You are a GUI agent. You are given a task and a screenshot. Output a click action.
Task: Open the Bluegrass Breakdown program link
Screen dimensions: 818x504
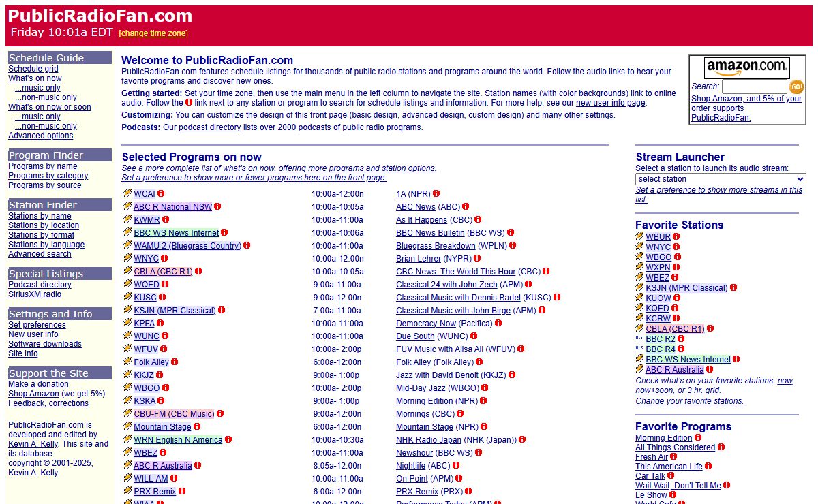(436, 246)
